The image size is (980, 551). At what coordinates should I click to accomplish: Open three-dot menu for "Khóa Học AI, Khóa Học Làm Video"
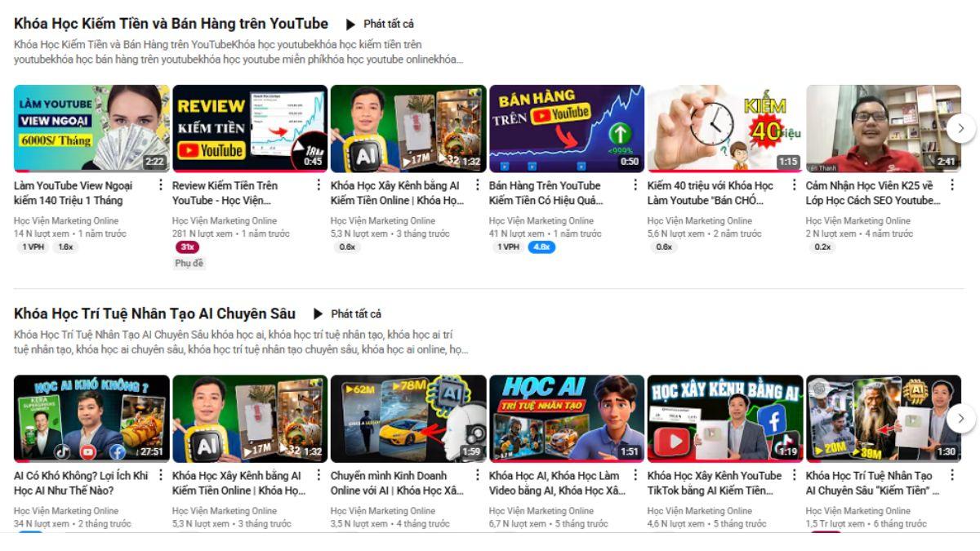[x=635, y=475]
